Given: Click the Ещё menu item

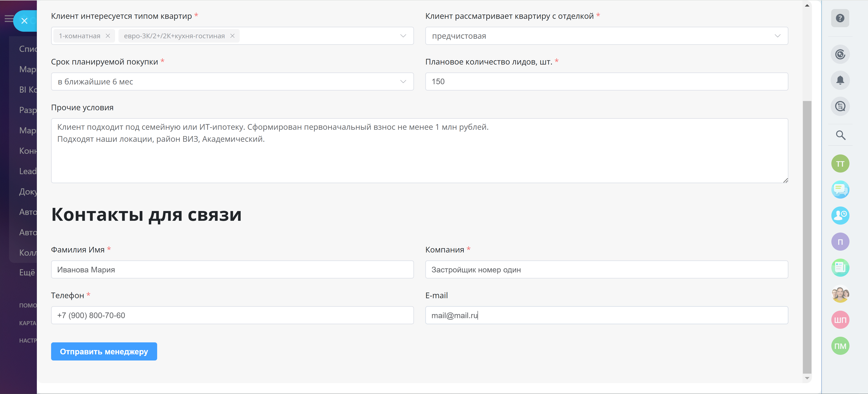Looking at the screenshot, I should coord(27,272).
